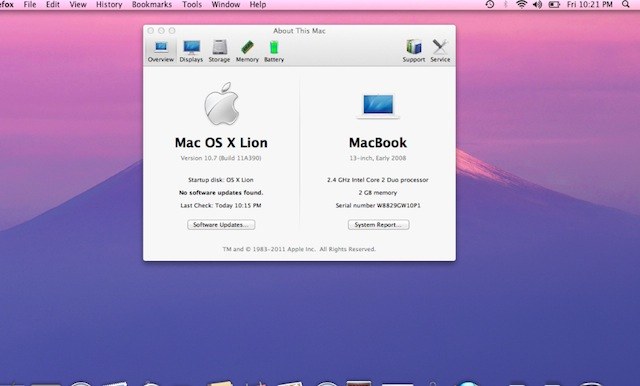Open the Storage tab
The height and width of the screenshot is (386, 640).
click(x=219, y=51)
